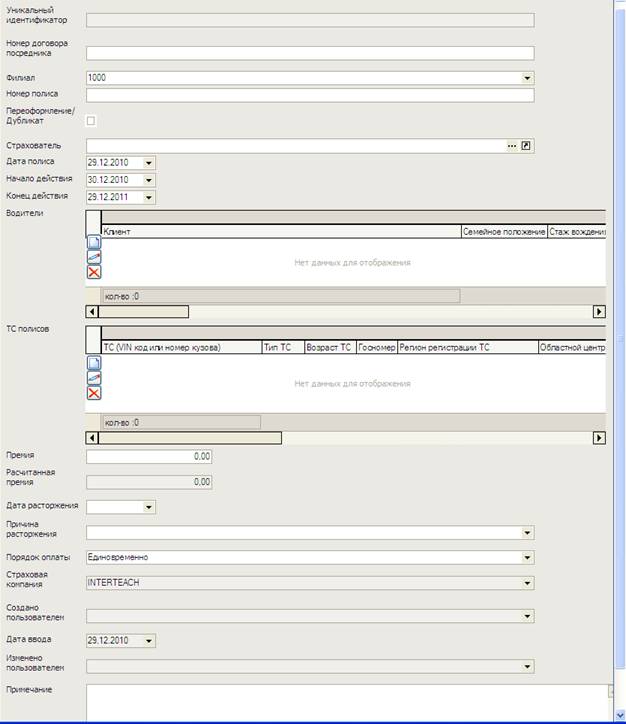The height and width of the screenshot is (724, 626).
Task: Expand the Порядок оплаты dropdown
Action: (527, 557)
